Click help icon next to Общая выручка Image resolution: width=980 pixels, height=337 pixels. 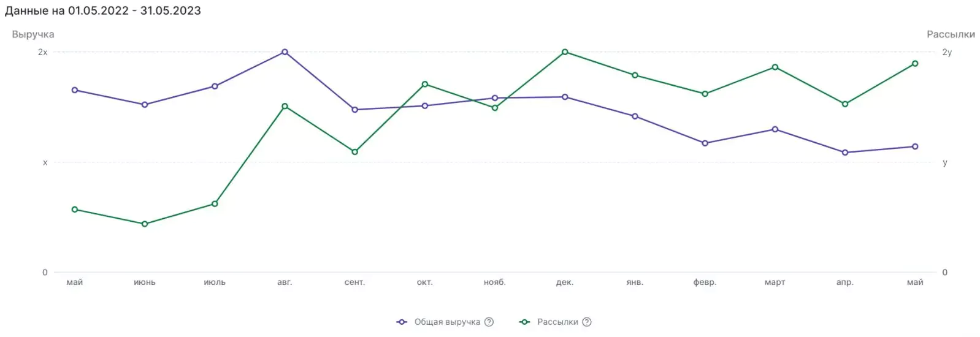coord(489,322)
